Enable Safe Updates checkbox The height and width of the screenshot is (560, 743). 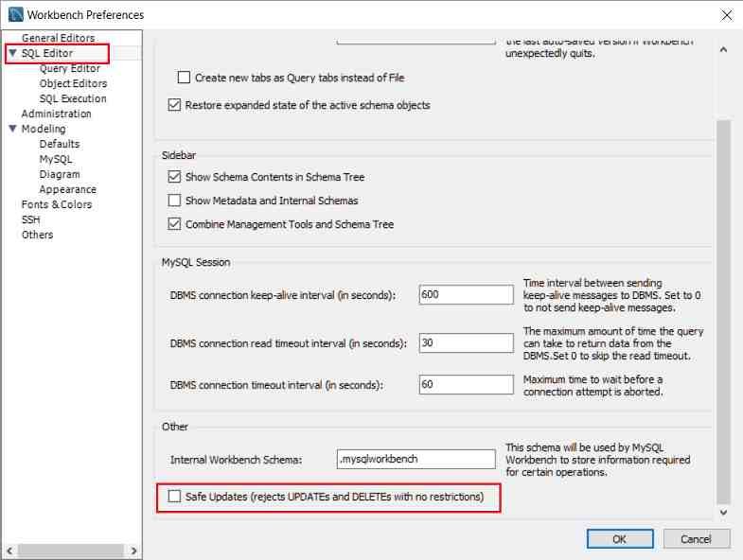[174, 497]
